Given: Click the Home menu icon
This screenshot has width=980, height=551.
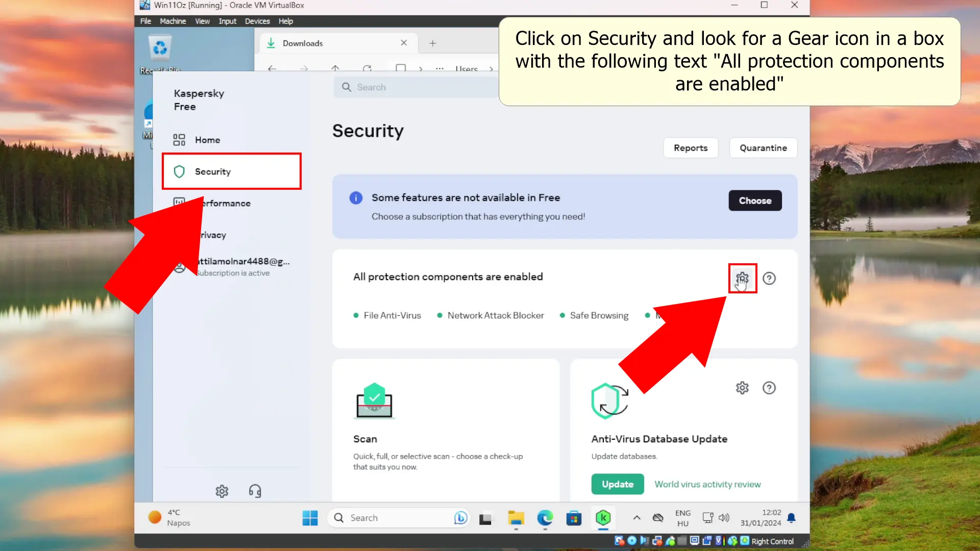Looking at the screenshot, I should tap(179, 140).
